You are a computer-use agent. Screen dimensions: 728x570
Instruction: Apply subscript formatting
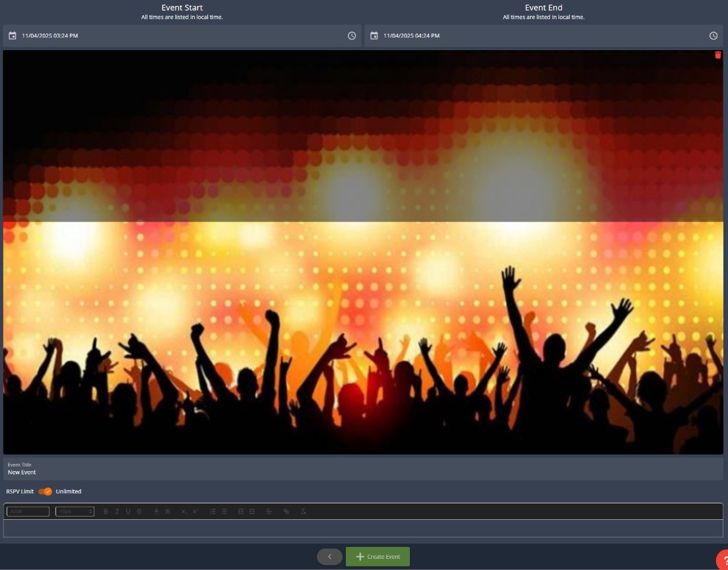pos(185,511)
